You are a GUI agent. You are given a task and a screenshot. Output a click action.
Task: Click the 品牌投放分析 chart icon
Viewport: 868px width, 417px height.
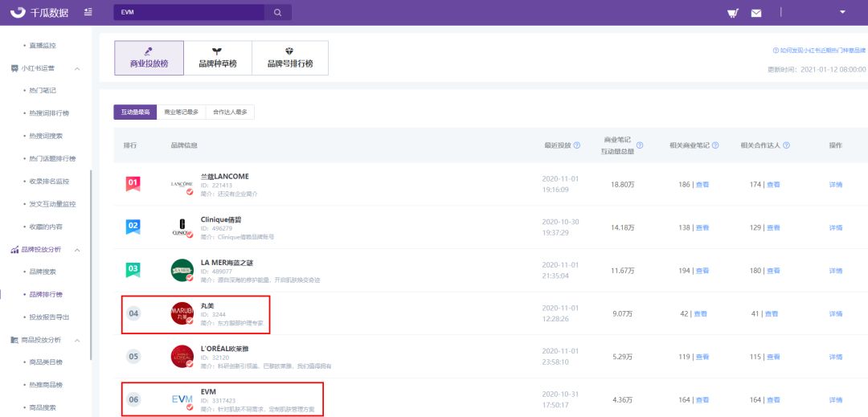[14, 250]
